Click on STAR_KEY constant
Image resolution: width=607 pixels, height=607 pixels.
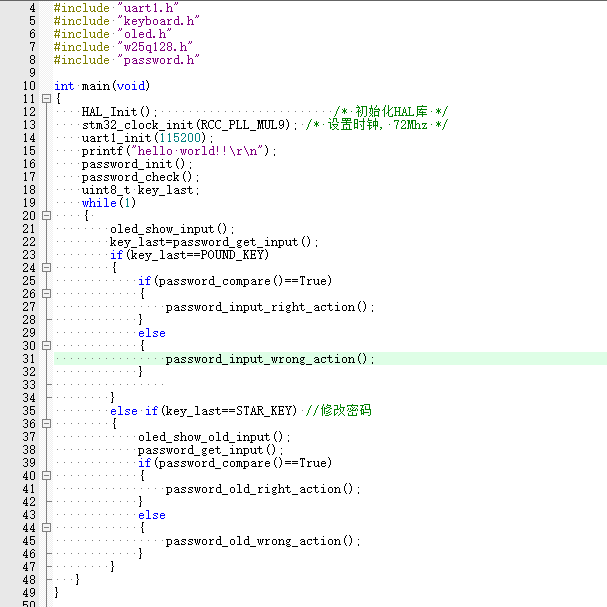click(263, 411)
